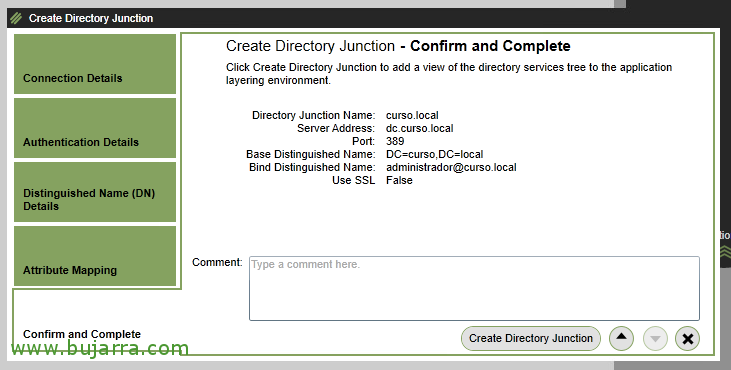This screenshot has width=731, height=370.
Task: Open the Attribute Mapping step
Action: pos(95,256)
